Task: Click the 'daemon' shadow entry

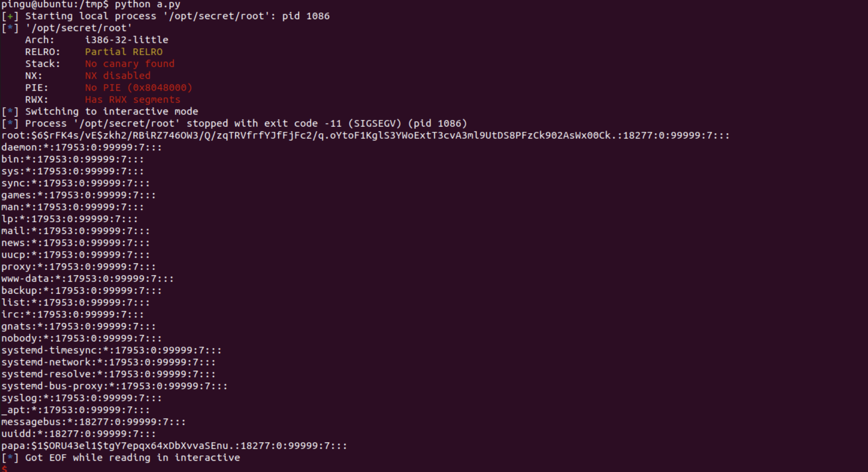Action: coord(81,147)
